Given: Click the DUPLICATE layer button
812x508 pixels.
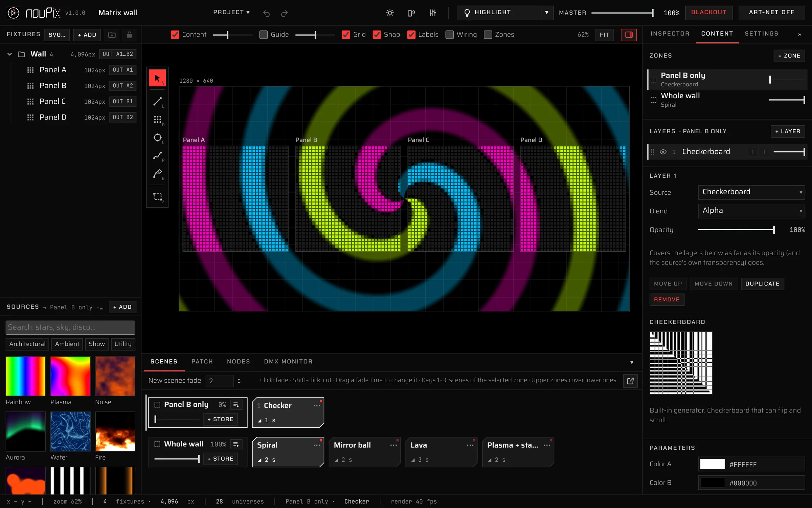Looking at the screenshot, I should 762,284.
